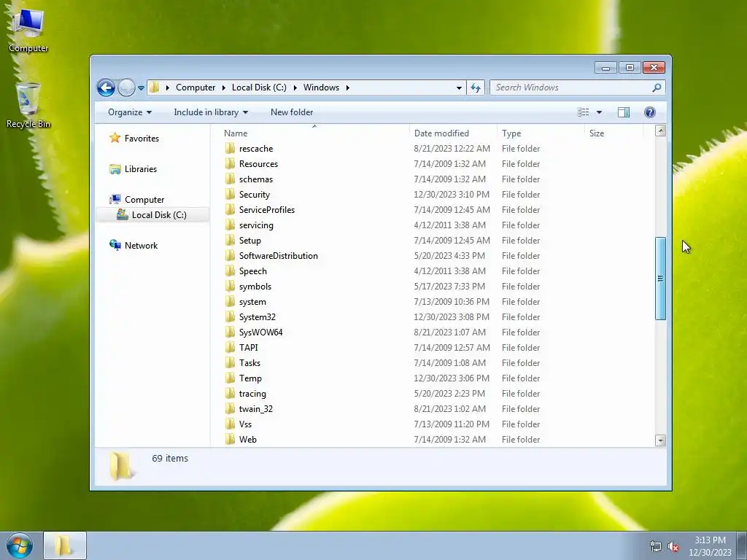Image resolution: width=747 pixels, height=560 pixels.
Task: Select the Security folder icon
Action: point(230,194)
